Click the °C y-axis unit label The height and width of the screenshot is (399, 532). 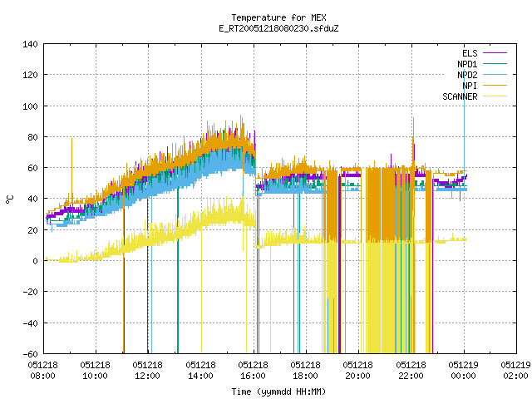pyautogui.click(x=10, y=199)
